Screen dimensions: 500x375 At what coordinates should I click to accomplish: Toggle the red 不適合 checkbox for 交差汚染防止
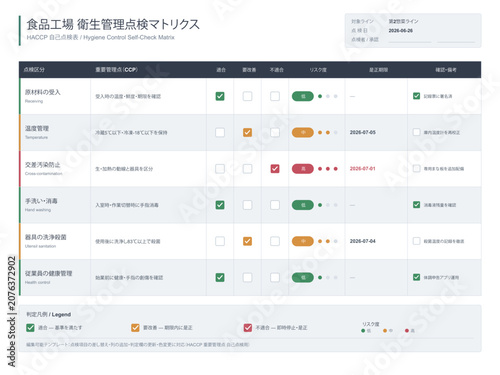(x=275, y=169)
